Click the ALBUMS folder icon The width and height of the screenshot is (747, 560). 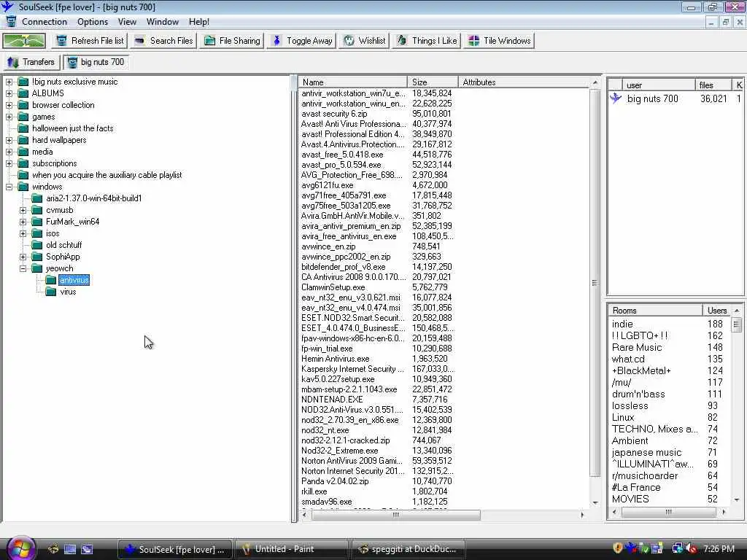[x=23, y=93]
